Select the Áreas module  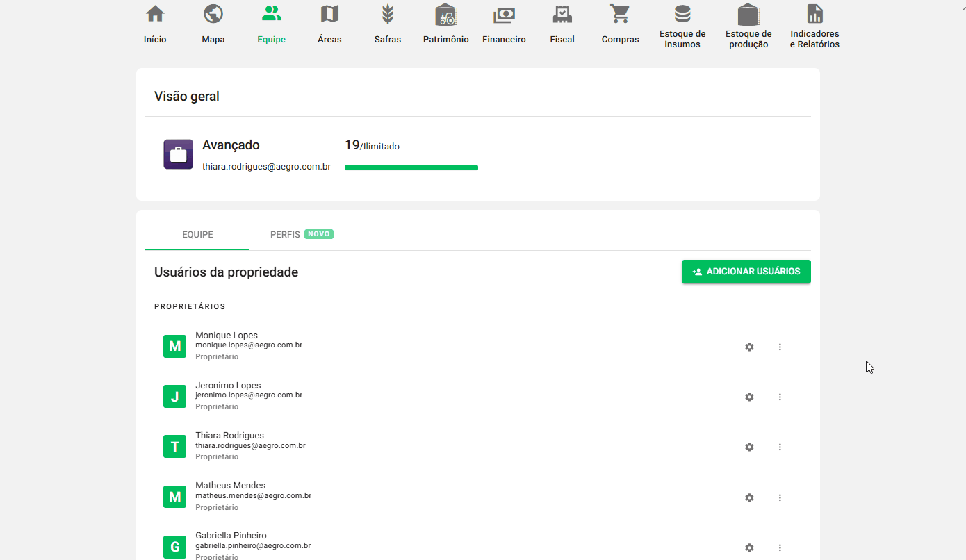[x=329, y=23]
